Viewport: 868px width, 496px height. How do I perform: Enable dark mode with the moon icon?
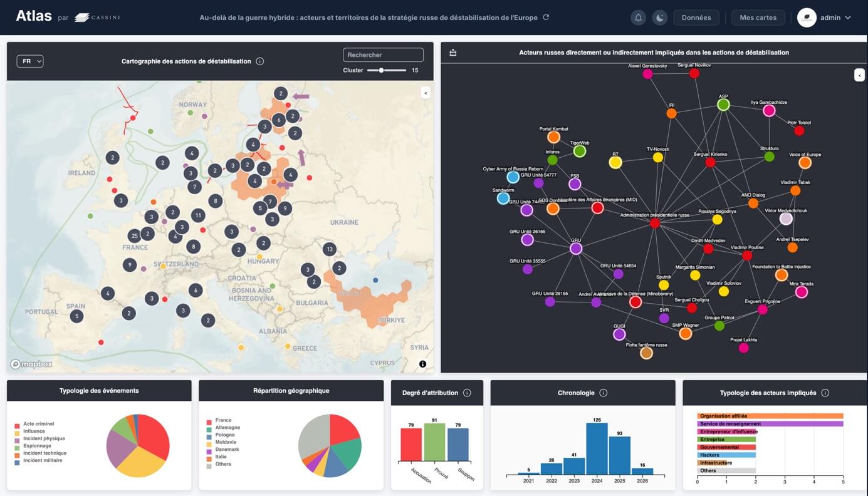(659, 18)
